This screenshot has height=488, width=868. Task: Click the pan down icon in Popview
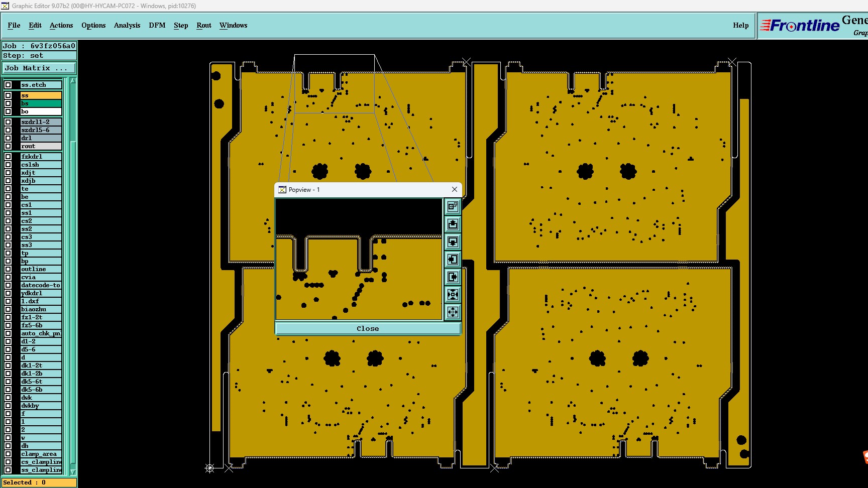click(x=453, y=241)
